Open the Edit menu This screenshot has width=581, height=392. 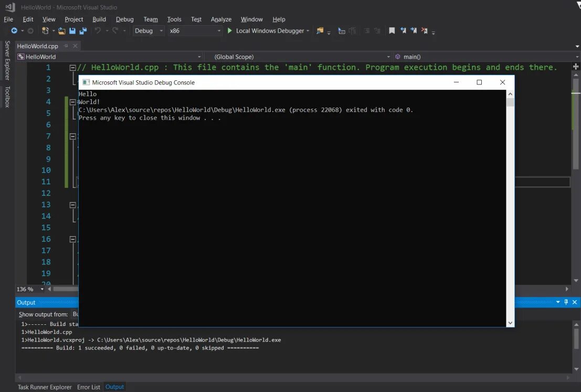pos(28,19)
